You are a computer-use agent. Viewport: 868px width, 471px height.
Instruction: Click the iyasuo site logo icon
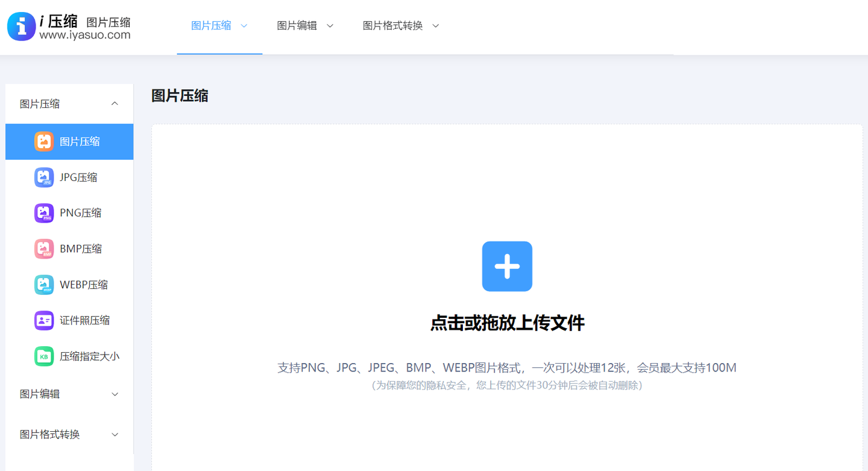[x=20, y=27]
